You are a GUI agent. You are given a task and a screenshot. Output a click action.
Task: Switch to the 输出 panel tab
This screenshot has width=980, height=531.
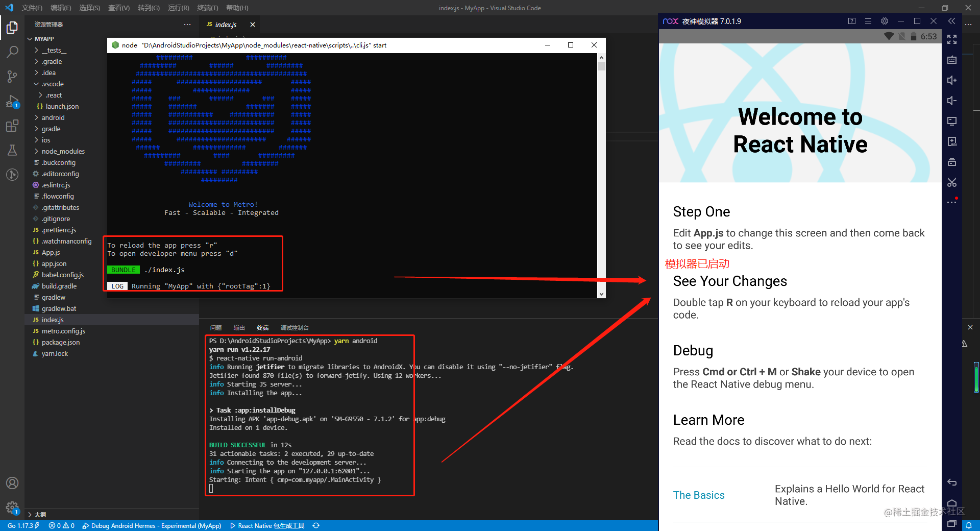239,328
